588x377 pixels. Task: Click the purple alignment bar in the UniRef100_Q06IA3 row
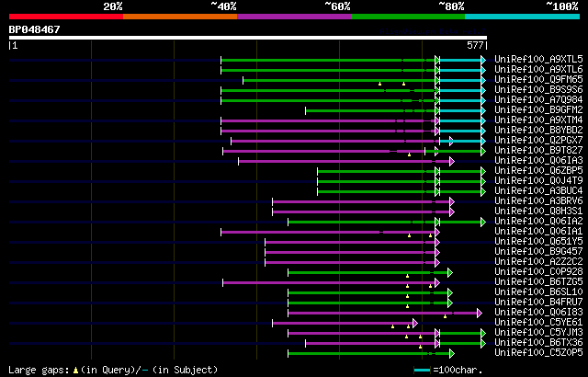(x=346, y=161)
